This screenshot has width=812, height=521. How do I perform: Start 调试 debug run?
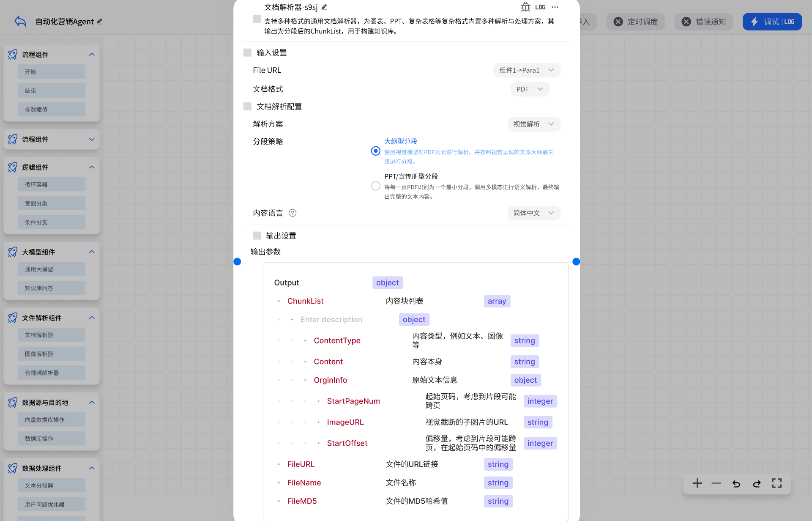click(x=772, y=22)
